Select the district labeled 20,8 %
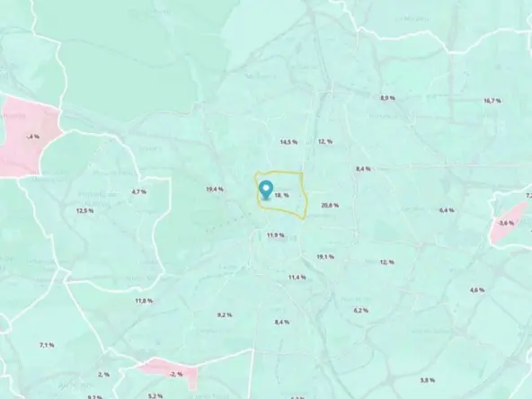This screenshot has width=532, height=399. pyautogui.click(x=330, y=205)
